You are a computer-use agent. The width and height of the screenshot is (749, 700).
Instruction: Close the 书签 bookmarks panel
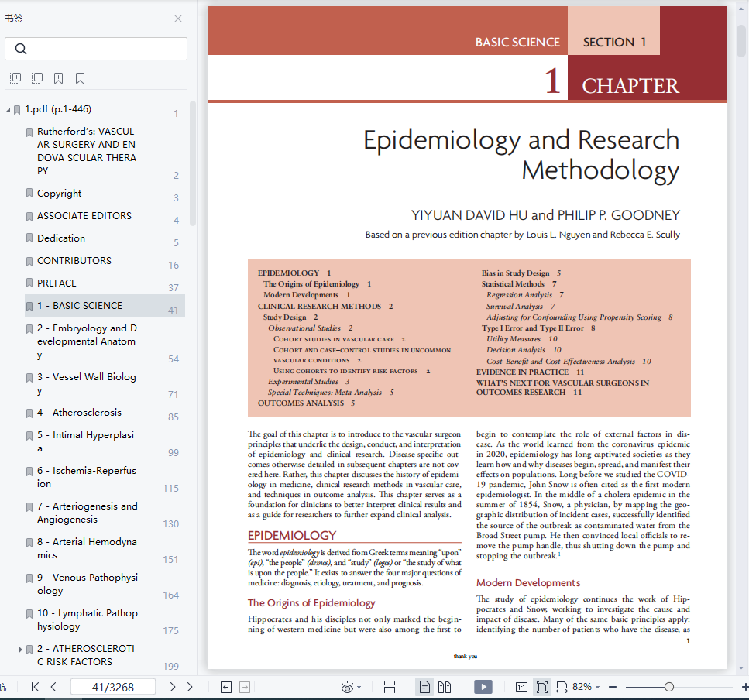pos(178,19)
